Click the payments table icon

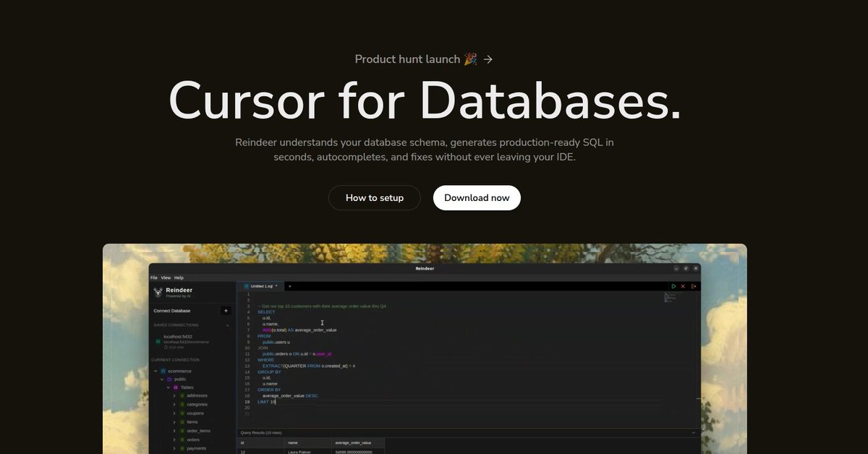click(182, 448)
